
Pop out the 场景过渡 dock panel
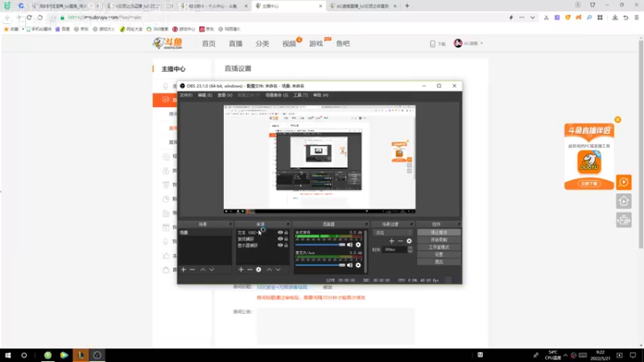[411, 224]
